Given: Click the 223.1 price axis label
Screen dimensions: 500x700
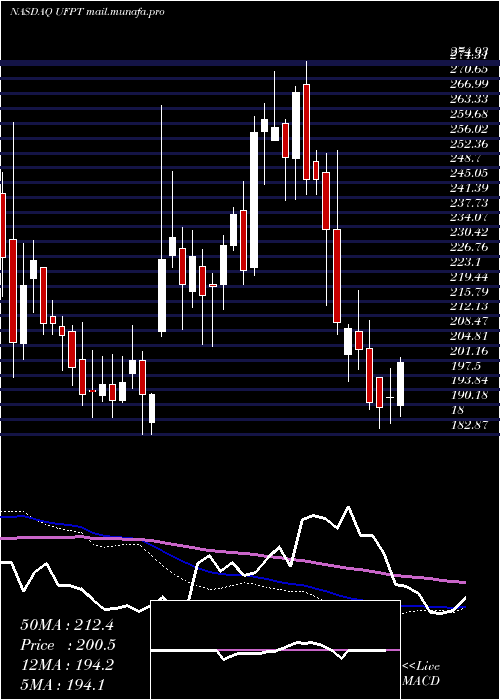Looking at the screenshot, I should tap(465, 262).
